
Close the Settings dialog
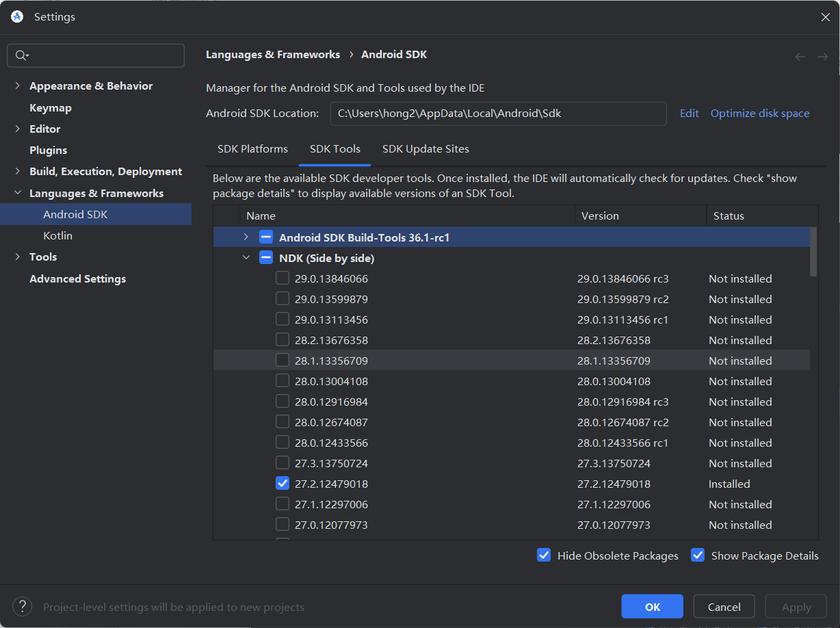pos(826,17)
